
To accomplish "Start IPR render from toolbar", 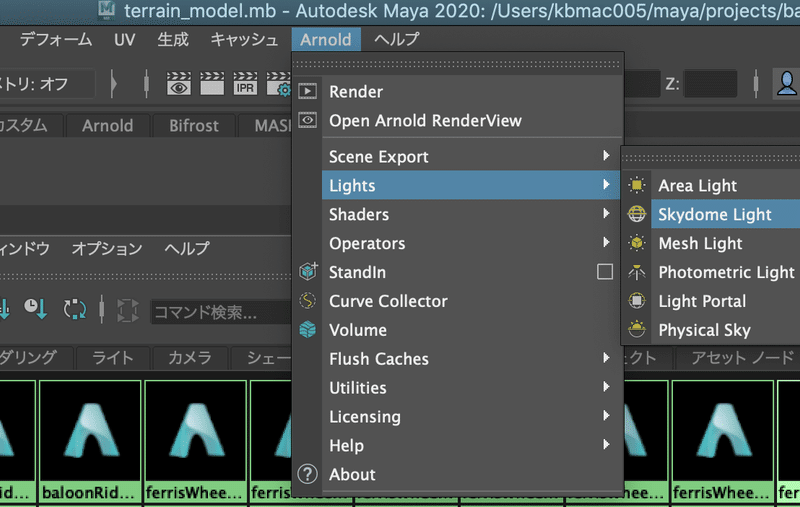I will click(245, 84).
